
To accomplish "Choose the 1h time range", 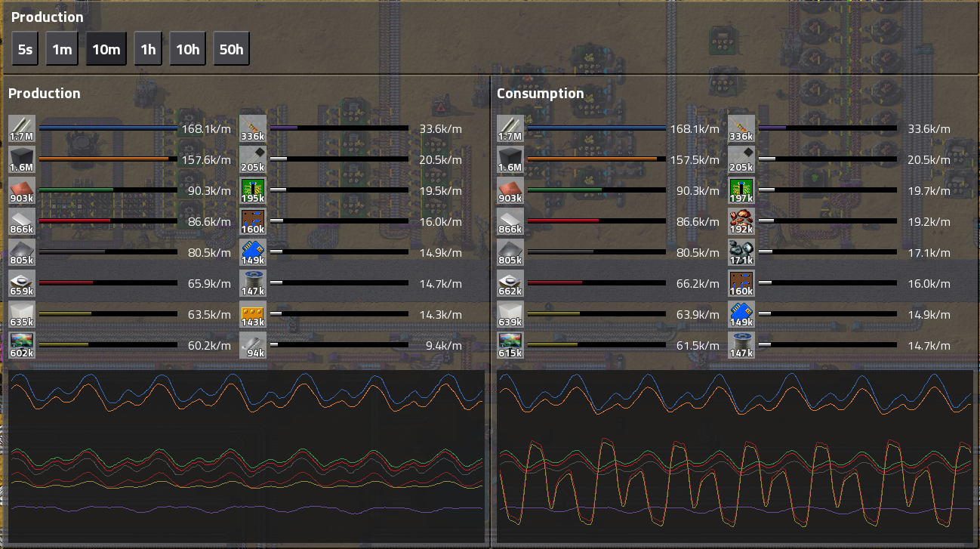I will (148, 49).
